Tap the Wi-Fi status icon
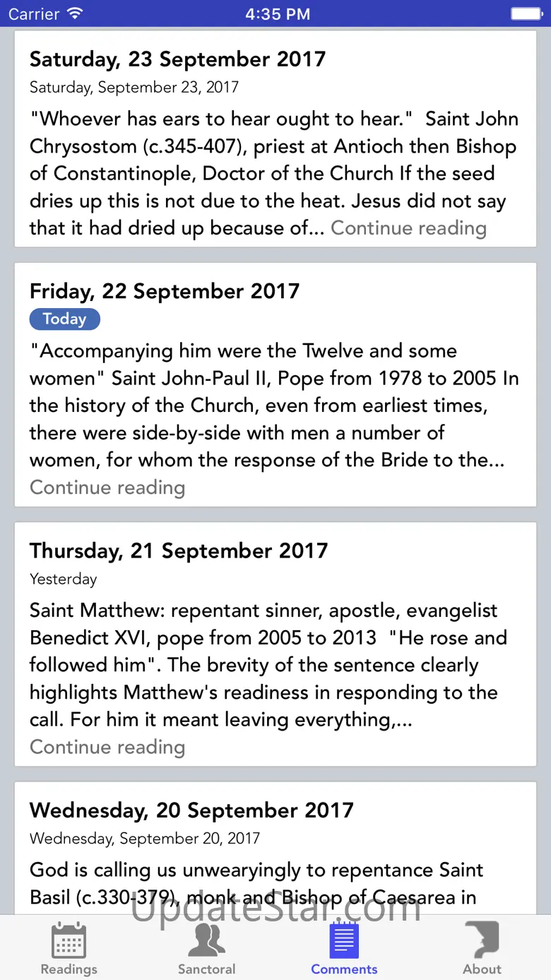The image size is (551, 980). point(76,13)
